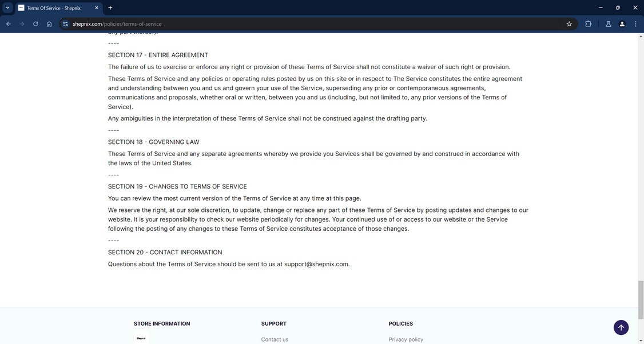
Task: View site information icon in address bar
Action: pos(65,24)
